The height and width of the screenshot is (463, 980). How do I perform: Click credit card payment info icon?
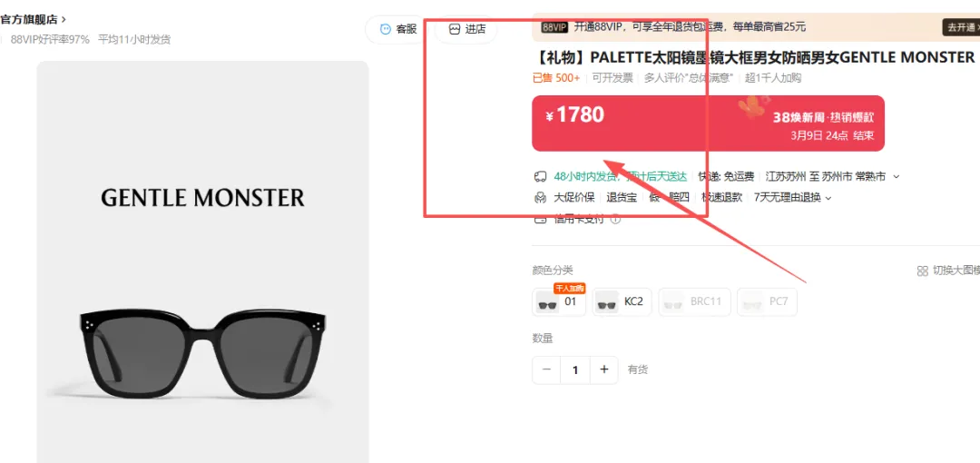(x=615, y=219)
